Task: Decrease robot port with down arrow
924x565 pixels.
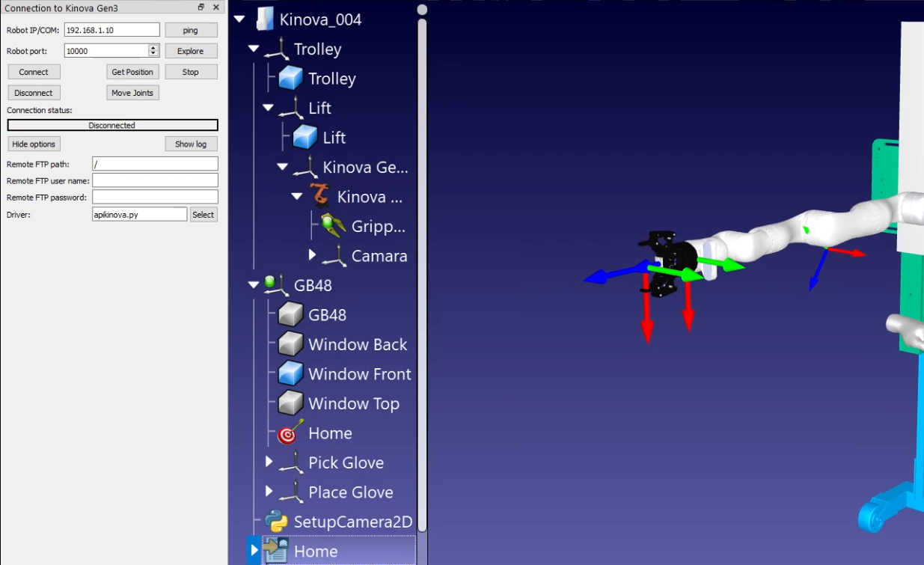Action: [x=153, y=54]
